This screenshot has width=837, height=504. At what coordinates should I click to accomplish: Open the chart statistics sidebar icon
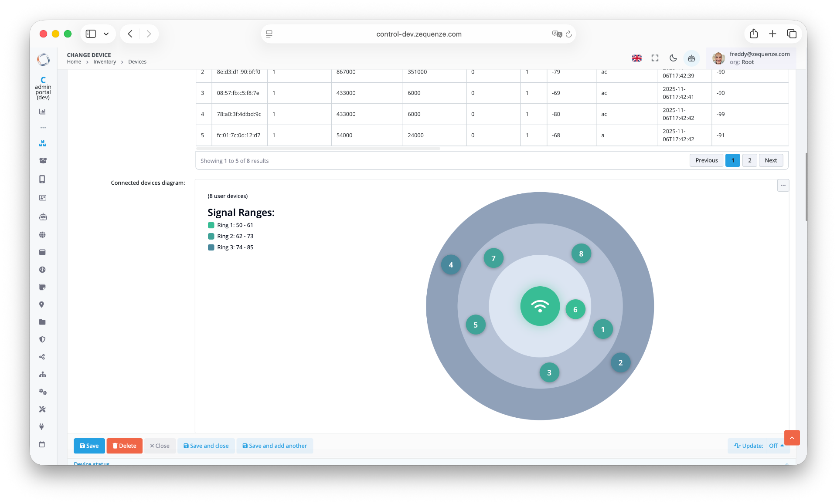click(x=42, y=112)
